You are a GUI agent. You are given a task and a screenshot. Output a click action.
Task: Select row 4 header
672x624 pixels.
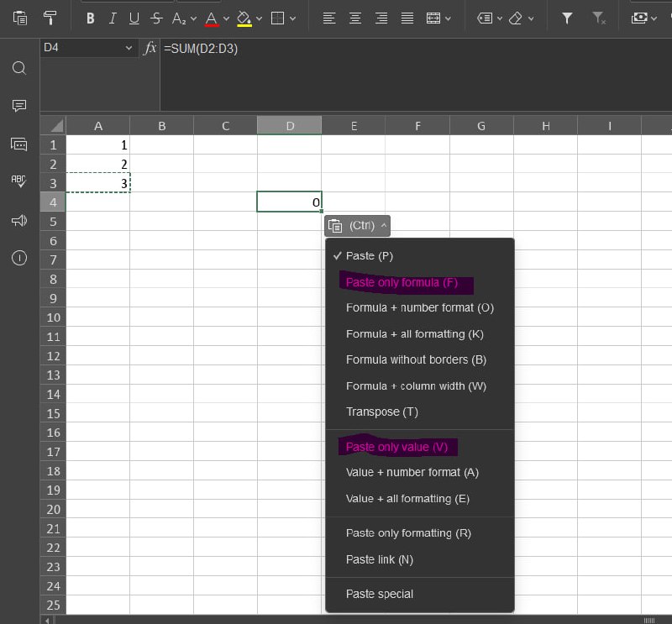[x=53, y=202]
